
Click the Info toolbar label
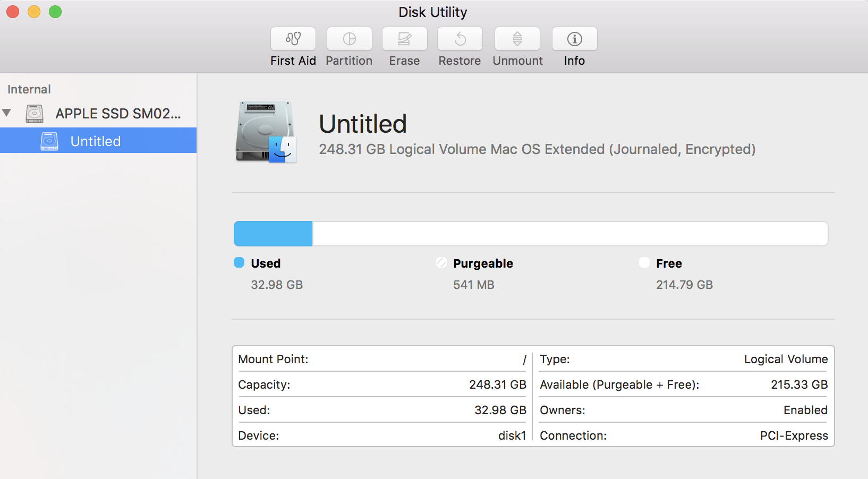[x=574, y=61]
